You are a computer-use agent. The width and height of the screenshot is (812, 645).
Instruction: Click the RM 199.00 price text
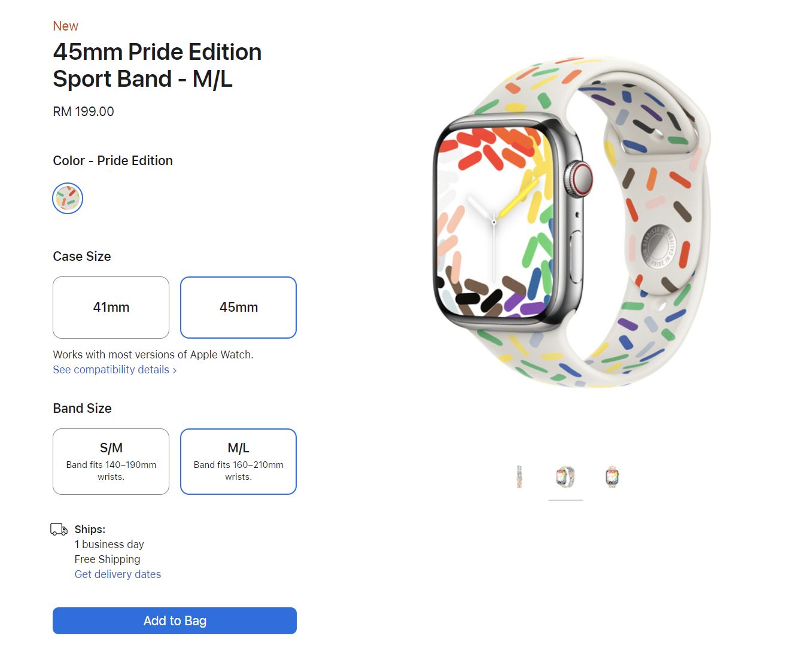click(x=83, y=111)
